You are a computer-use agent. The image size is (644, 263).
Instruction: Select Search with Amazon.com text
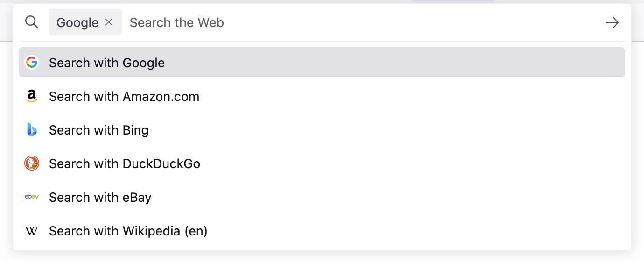[x=124, y=96]
